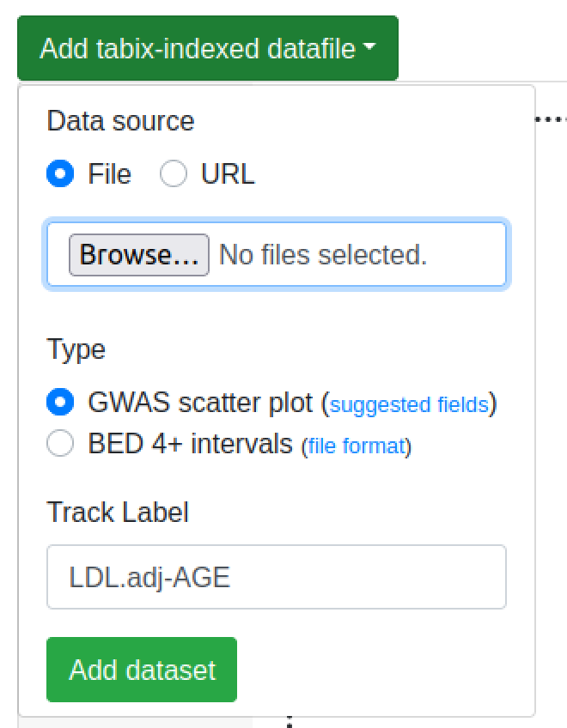The height and width of the screenshot is (728, 567).
Task: Select the File data source option
Action: [60, 173]
